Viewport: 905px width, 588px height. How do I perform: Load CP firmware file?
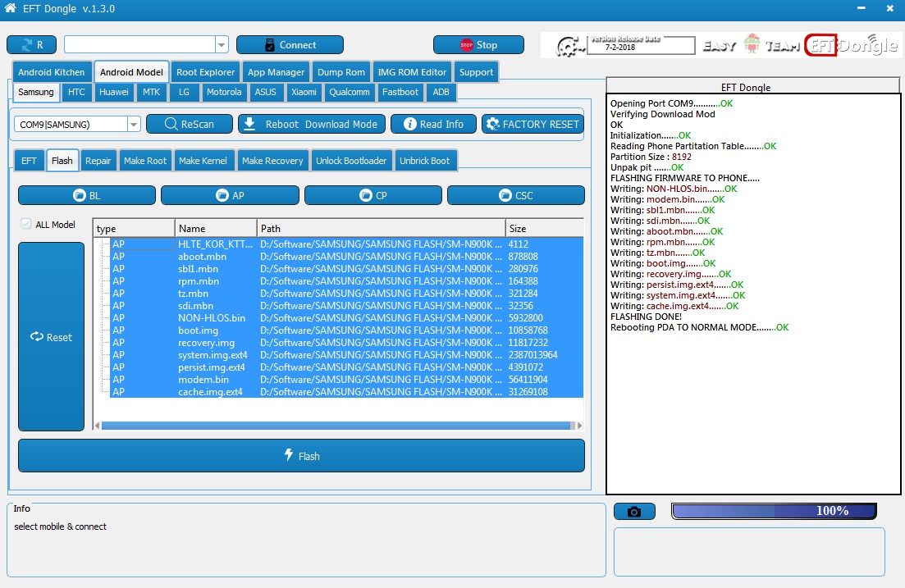[373, 196]
